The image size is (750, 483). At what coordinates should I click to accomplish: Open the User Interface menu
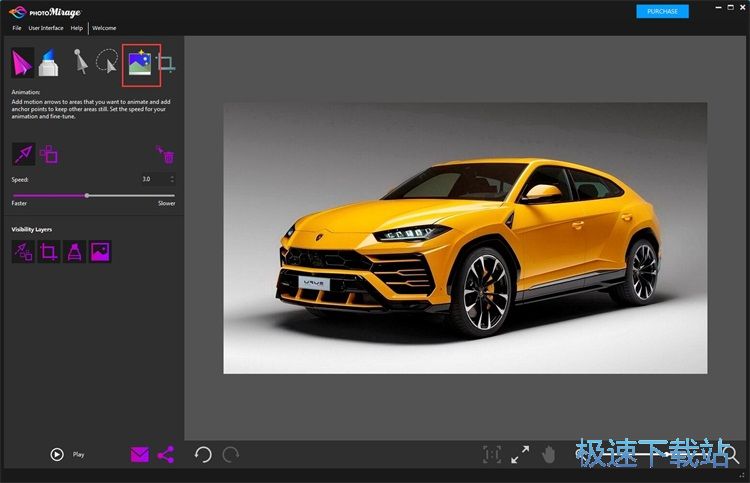pyautogui.click(x=46, y=28)
